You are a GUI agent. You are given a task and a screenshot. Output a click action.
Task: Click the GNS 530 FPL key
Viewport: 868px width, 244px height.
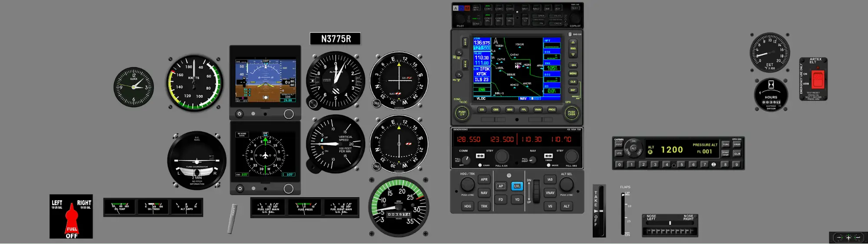point(524,110)
